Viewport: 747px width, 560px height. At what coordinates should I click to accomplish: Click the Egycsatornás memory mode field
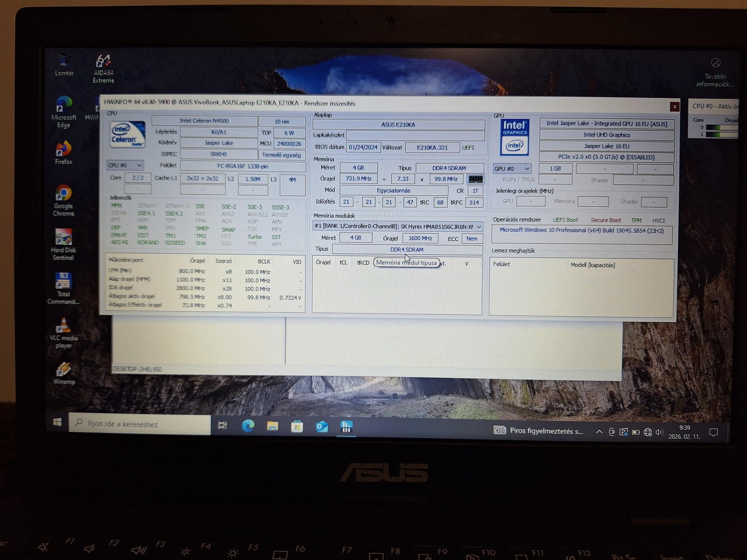(x=393, y=190)
